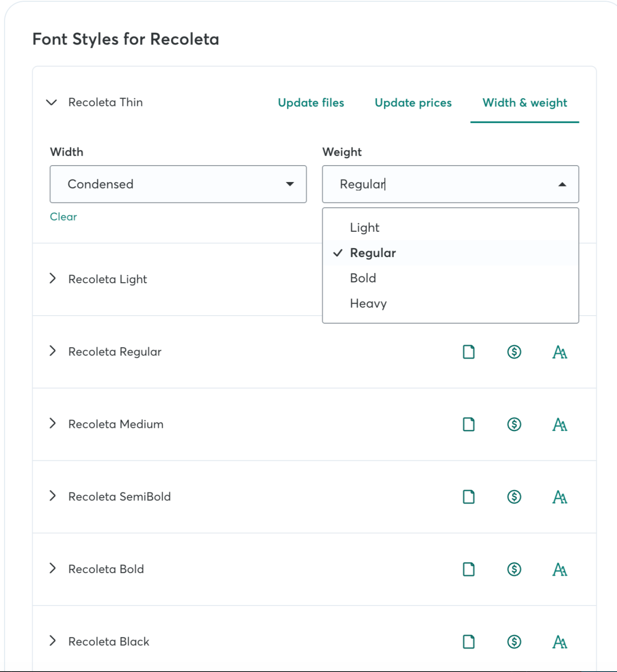The image size is (617, 672).
Task: Click the file icon for Recoleta Medium
Action: click(x=469, y=424)
